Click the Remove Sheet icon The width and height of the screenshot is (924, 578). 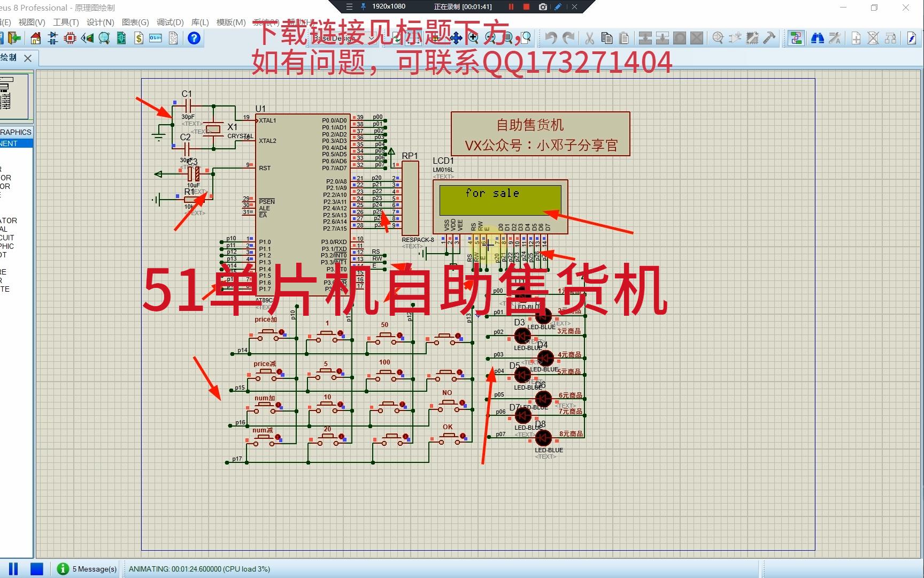(x=873, y=38)
